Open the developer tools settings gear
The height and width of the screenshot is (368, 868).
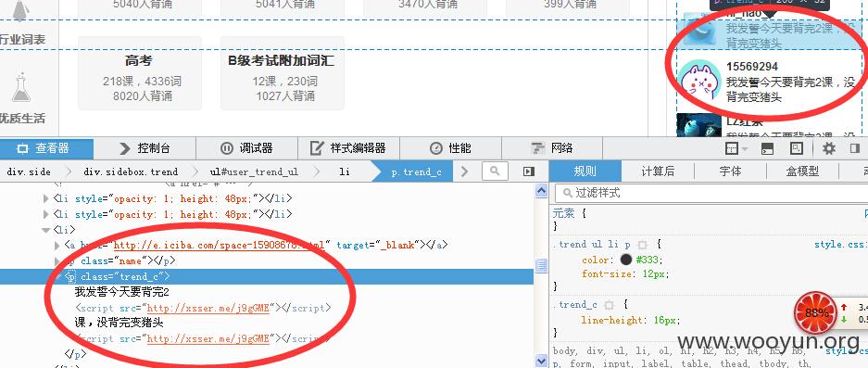pos(828,148)
